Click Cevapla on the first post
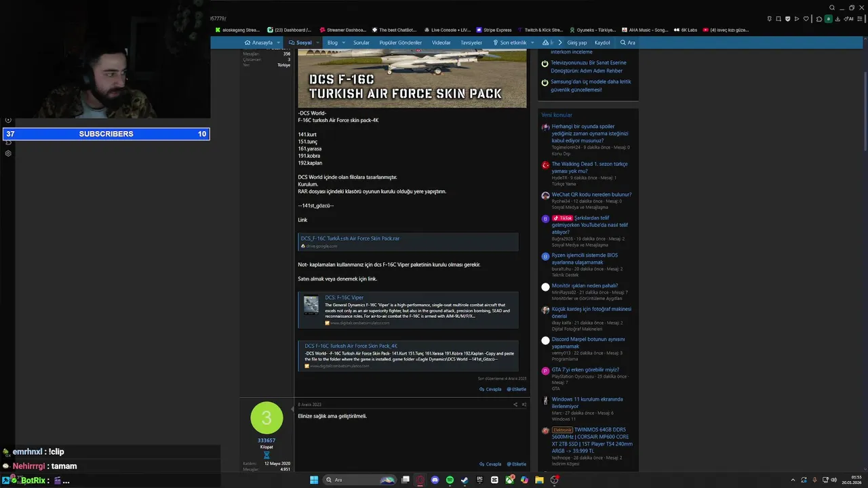The height and width of the screenshot is (488, 868). point(490,389)
